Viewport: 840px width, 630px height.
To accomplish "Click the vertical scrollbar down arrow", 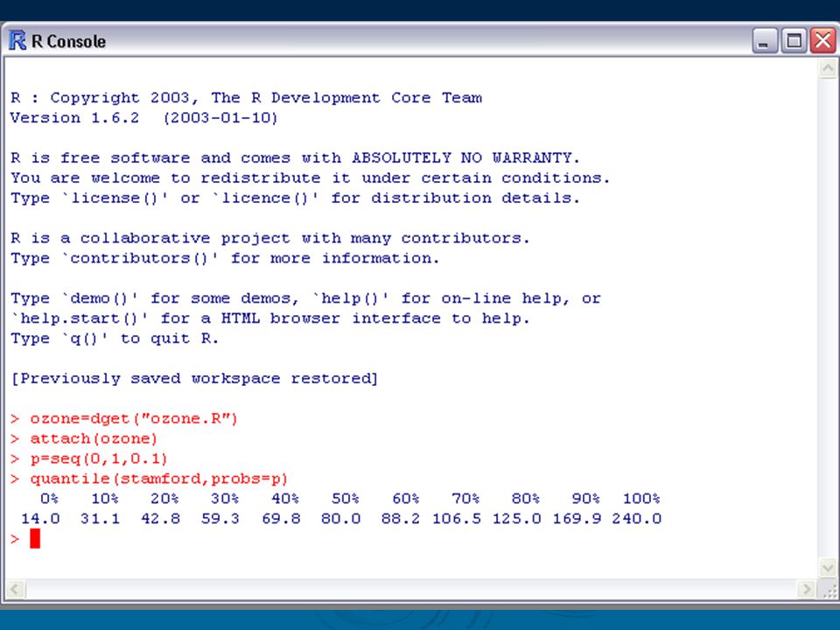I will [828, 567].
